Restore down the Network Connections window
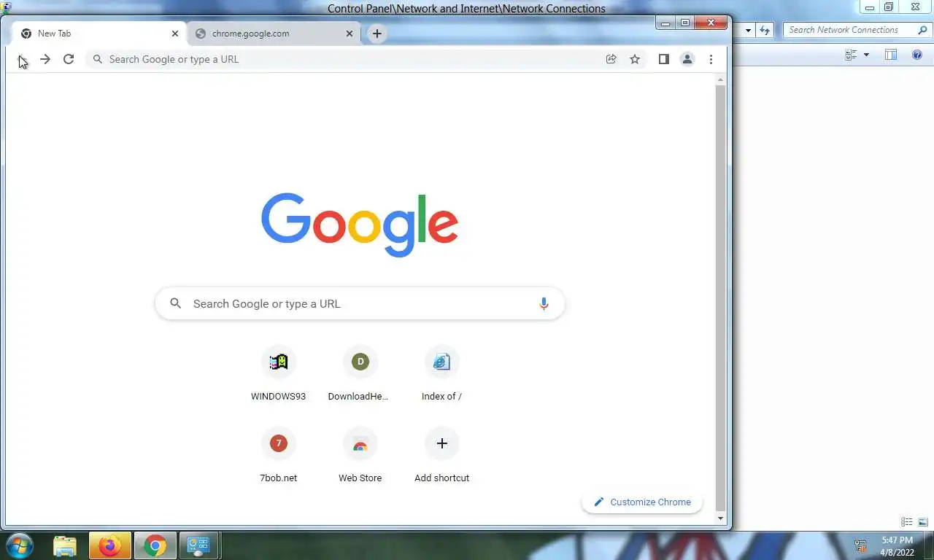This screenshot has height=560, width=934. coord(889,7)
